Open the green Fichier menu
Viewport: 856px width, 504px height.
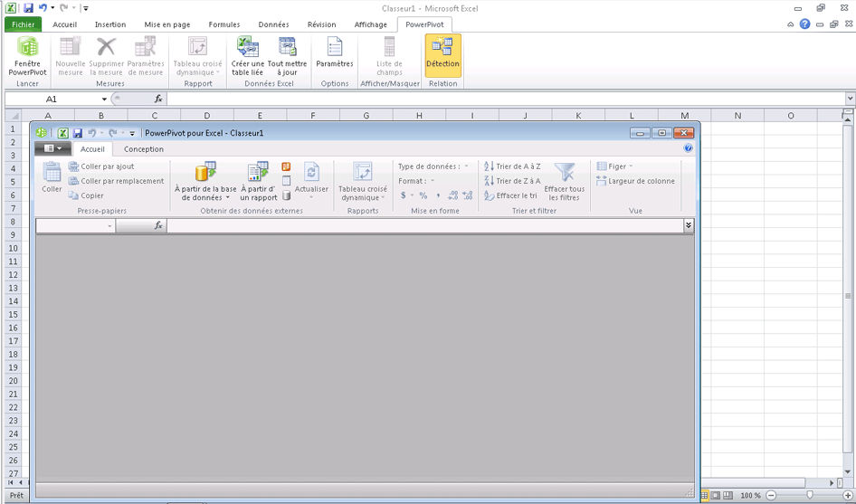coord(23,24)
